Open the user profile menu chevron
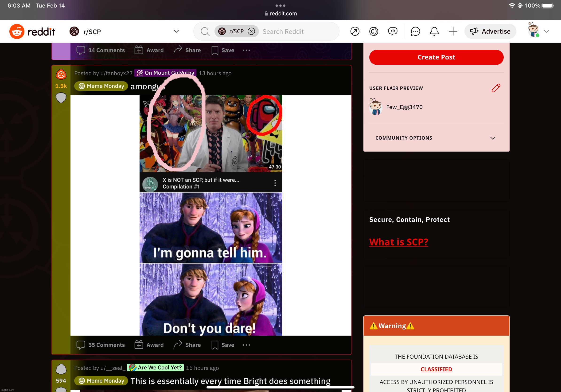Image resolution: width=561 pixels, height=392 pixels. pos(546,31)
